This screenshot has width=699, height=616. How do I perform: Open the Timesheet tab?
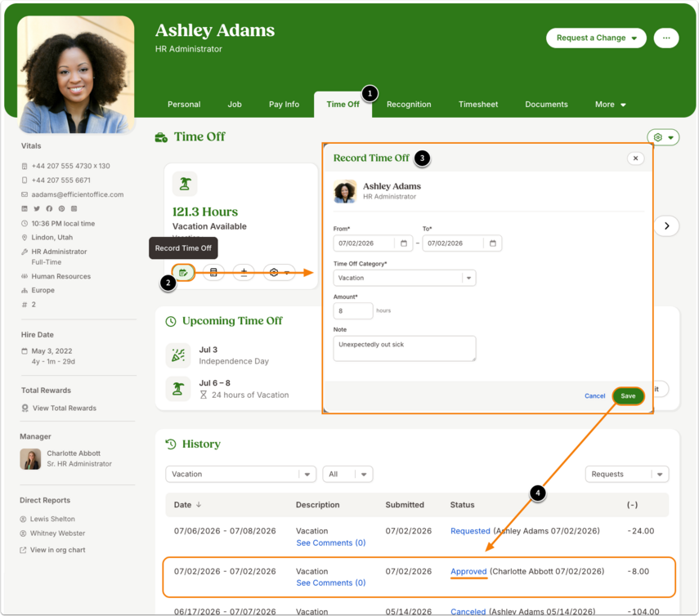478,105
